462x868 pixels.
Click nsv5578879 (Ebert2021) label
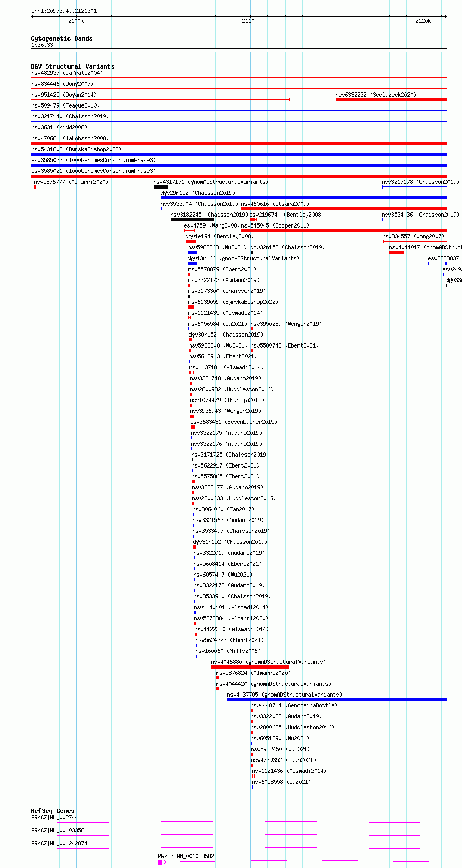(222, 269)
